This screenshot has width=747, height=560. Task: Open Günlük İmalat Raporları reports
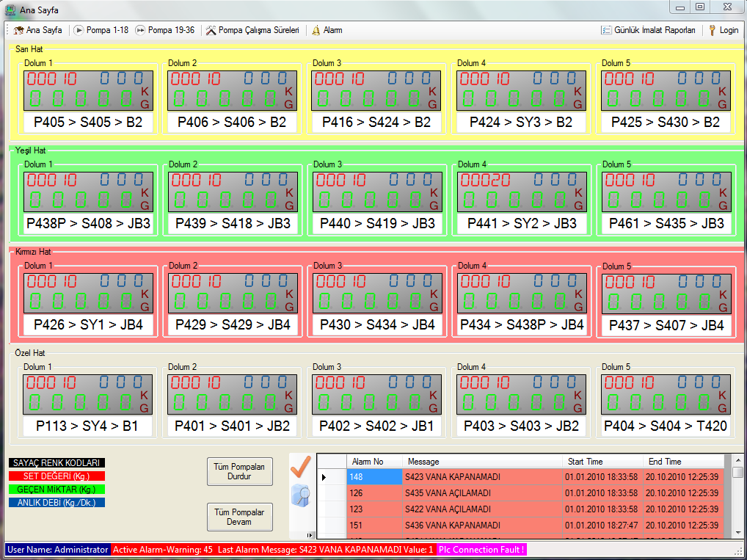649,30
